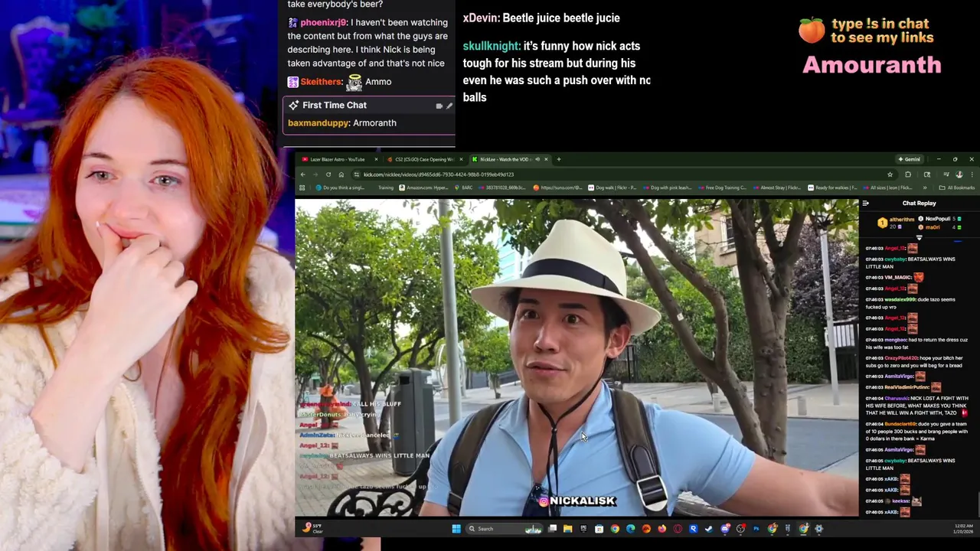Open the 'Free Dog Training' bookmark
Viewport: 980px width, 551px height.
click(721, 187)
